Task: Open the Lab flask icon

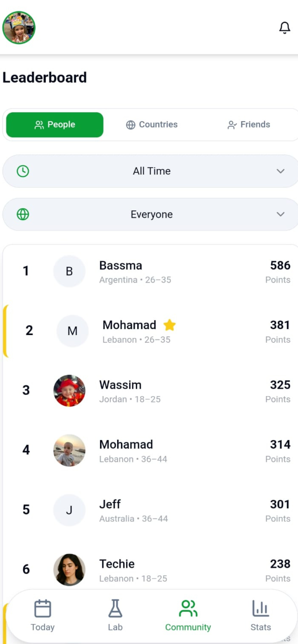Action: [115, 608]
